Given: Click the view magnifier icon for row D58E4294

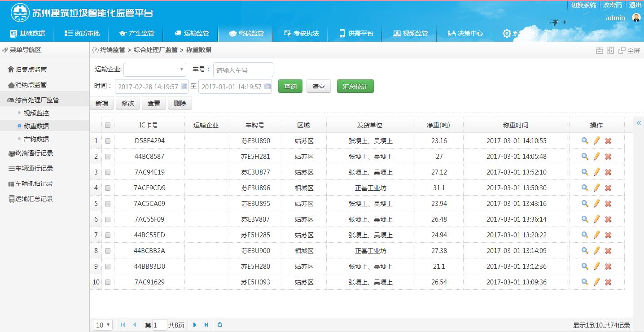Looking at the screenshot, I should (x=585, y=141).
